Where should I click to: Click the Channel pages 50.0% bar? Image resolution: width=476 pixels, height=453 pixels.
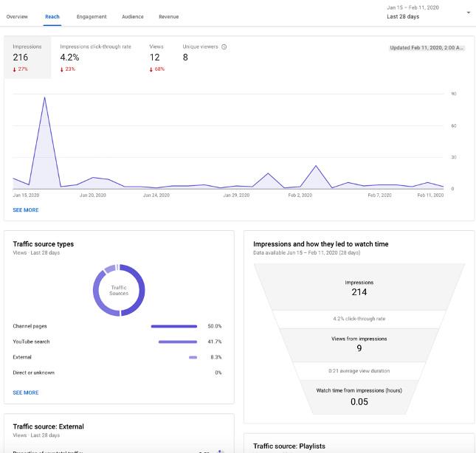coord(174,327)
